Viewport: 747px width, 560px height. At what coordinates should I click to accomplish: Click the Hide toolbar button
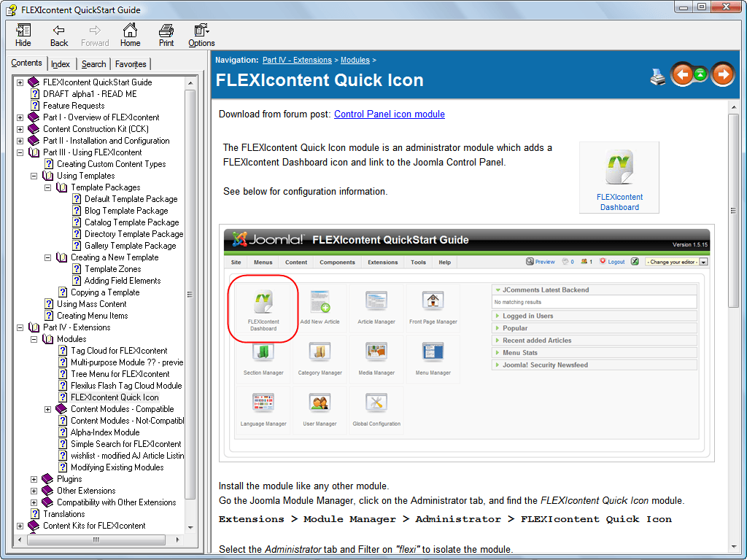coord(23,35)
